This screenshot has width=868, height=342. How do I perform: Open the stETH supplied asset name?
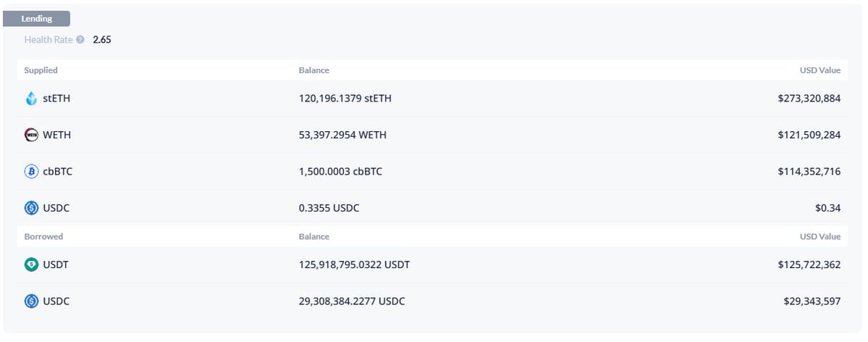tap(56, 99)
